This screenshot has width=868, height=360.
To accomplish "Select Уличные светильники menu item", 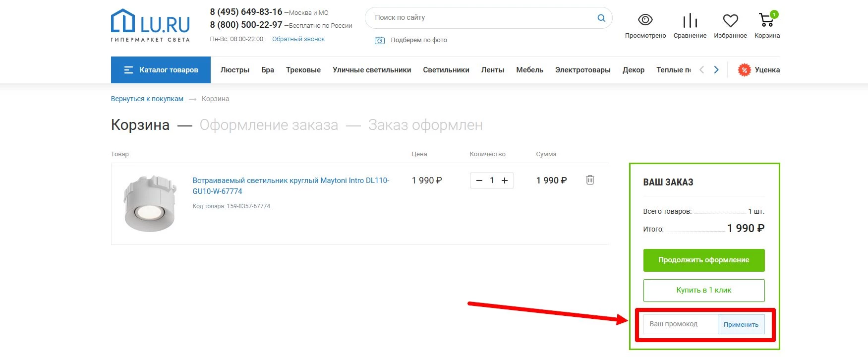I will pos(372,70).
